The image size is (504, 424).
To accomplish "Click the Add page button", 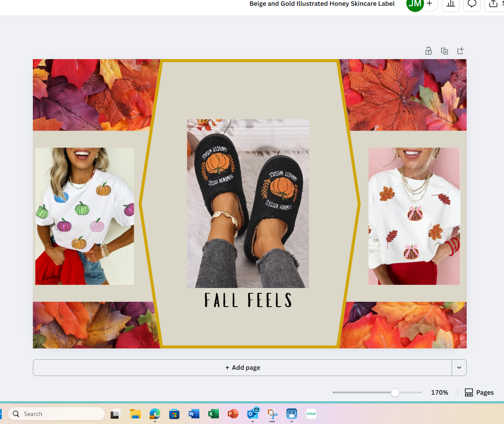I will pyautogui.click(x=242, y=368).
